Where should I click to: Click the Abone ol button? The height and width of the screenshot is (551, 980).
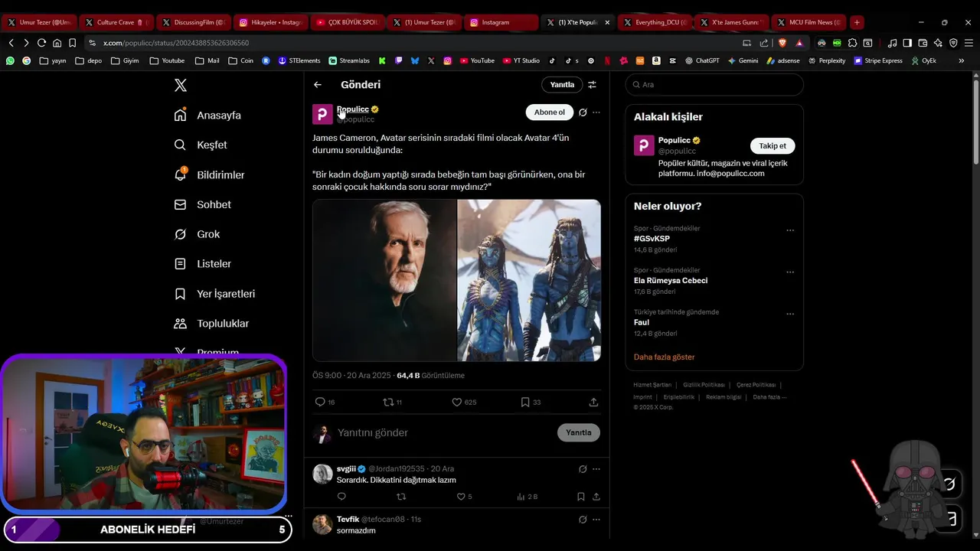[549, 112]
